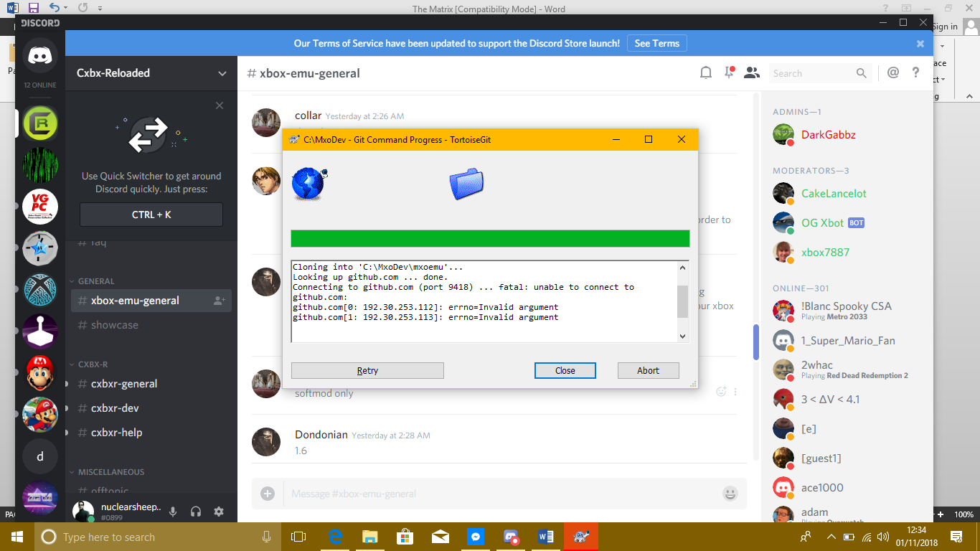Expand Cxbx-Reloaded server dropdown
Viewport: 980px width, 551px height.
point(222,73)
